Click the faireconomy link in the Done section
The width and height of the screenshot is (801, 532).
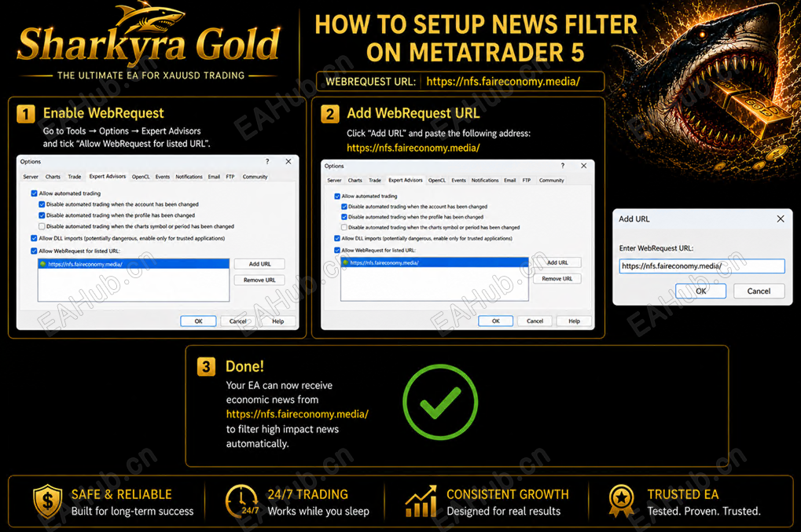[297, 414]
